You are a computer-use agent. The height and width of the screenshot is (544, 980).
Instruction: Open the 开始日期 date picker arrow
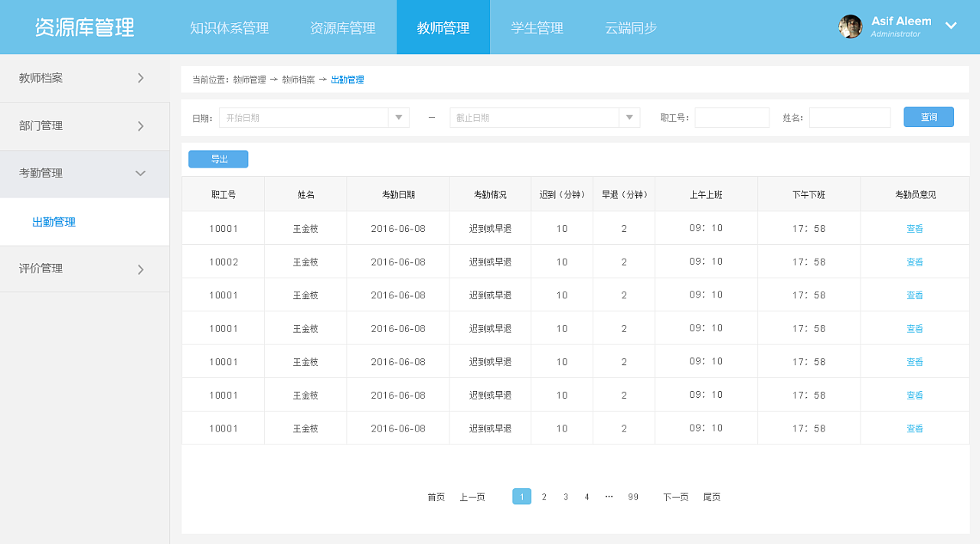tap(398, 116)
